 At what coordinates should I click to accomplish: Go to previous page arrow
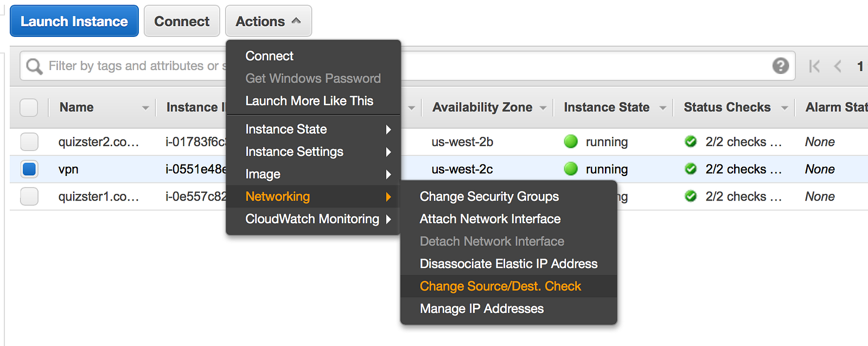click(x=838, y=66)
